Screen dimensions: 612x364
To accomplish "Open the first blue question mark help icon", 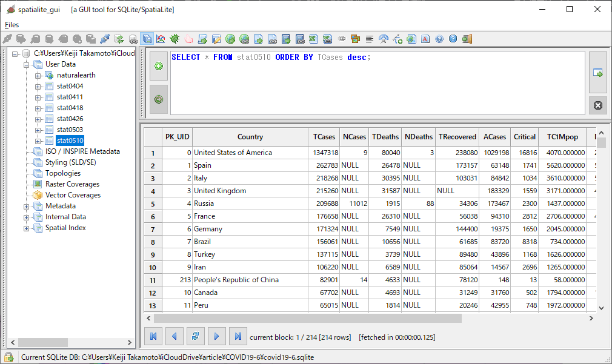I will coord(439,39).
